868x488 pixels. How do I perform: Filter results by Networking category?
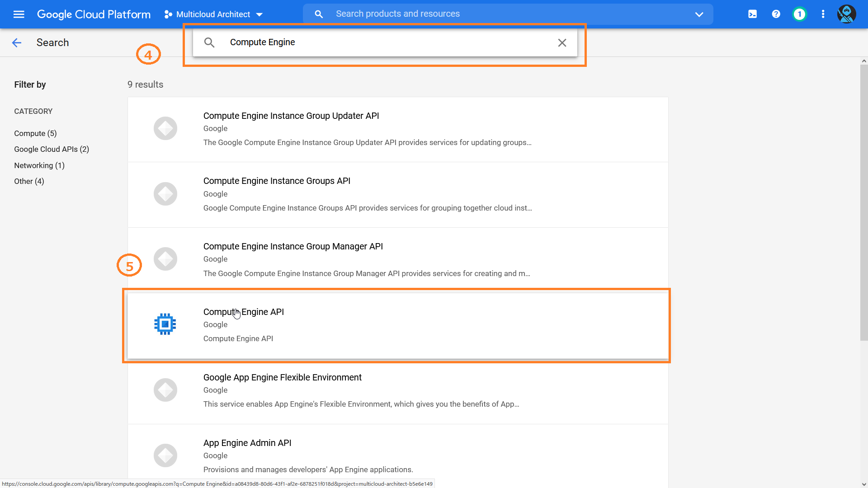[x=39, y=165]
